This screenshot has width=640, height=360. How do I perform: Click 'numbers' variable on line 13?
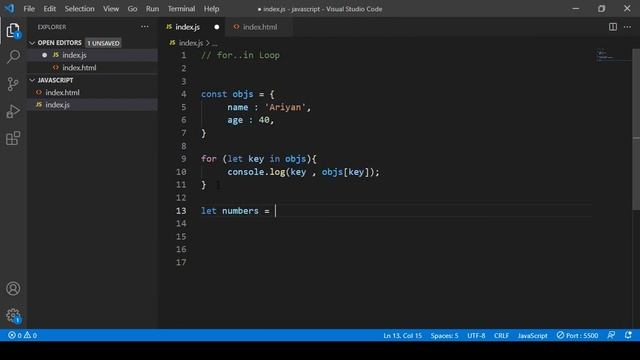(240, 211)
